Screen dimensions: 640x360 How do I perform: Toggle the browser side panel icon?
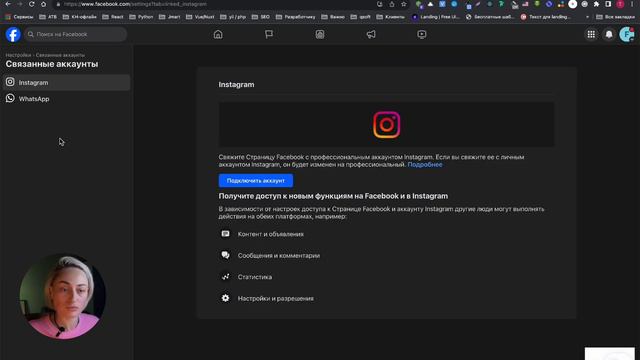(608, 4)
